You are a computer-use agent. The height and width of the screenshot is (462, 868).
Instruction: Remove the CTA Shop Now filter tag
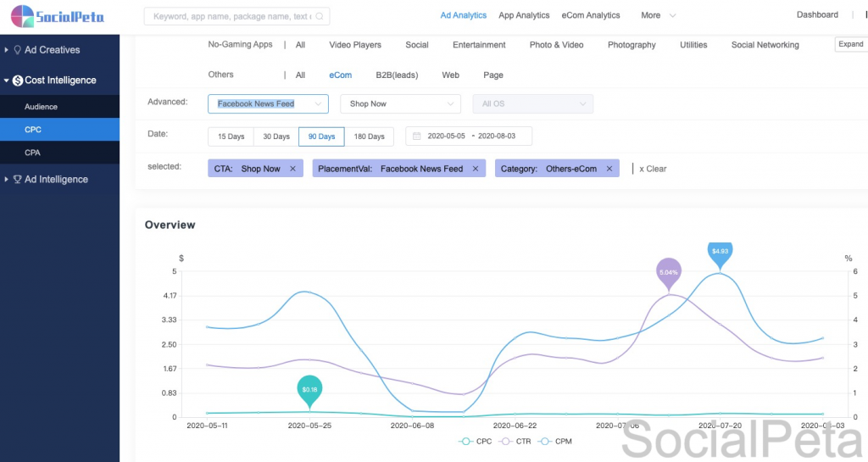pos(292,169)
